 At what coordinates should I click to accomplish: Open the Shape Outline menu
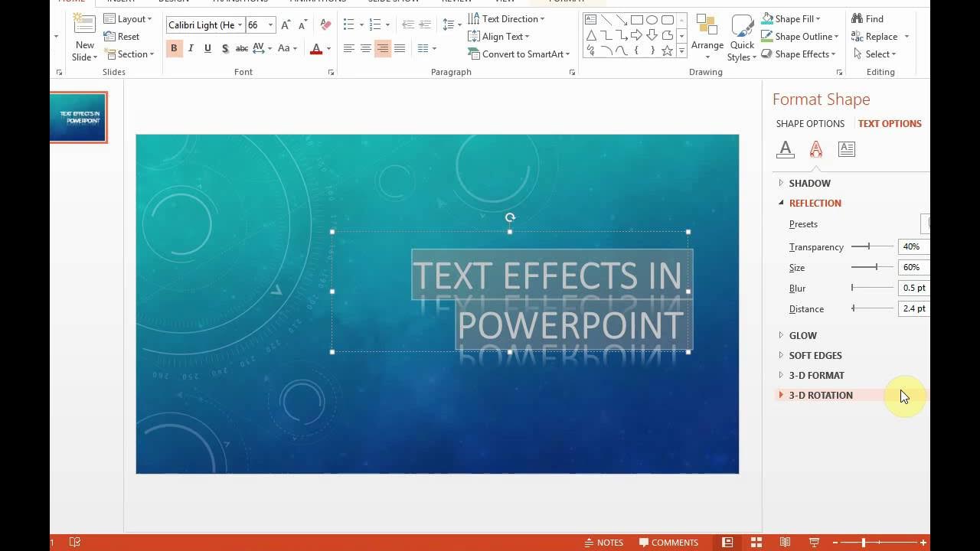[x=800, y=36]
